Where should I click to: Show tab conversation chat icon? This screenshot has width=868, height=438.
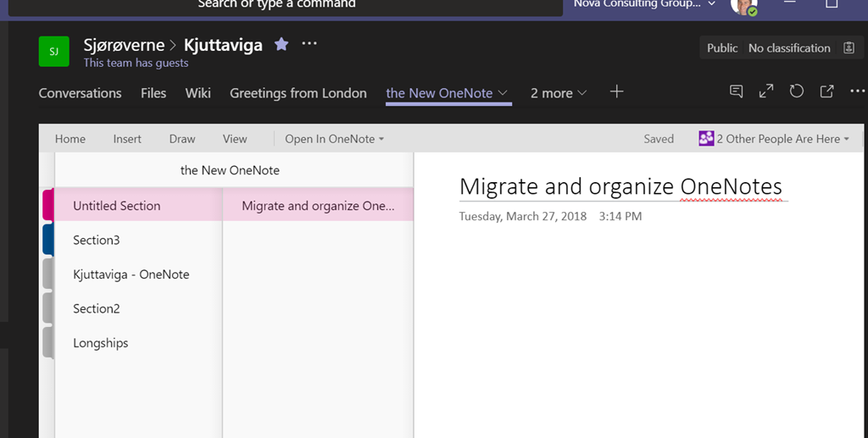click(737, 91)
